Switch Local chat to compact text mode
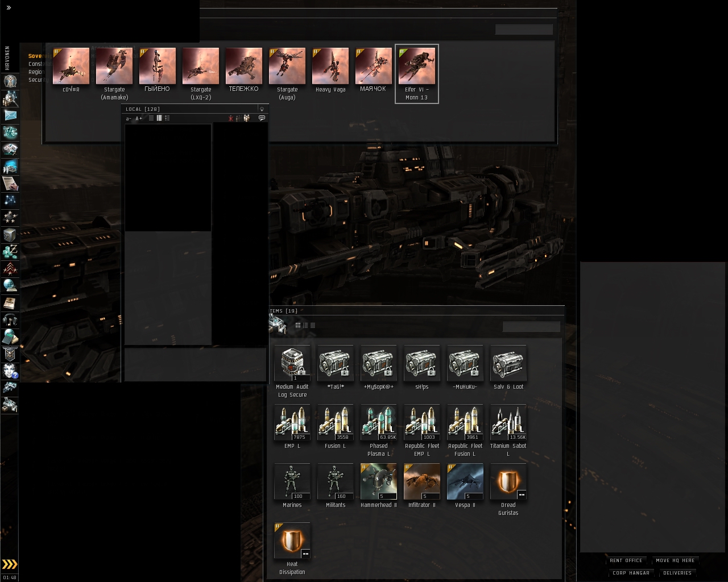Screen dimensions: 728x582 [151, 118]
